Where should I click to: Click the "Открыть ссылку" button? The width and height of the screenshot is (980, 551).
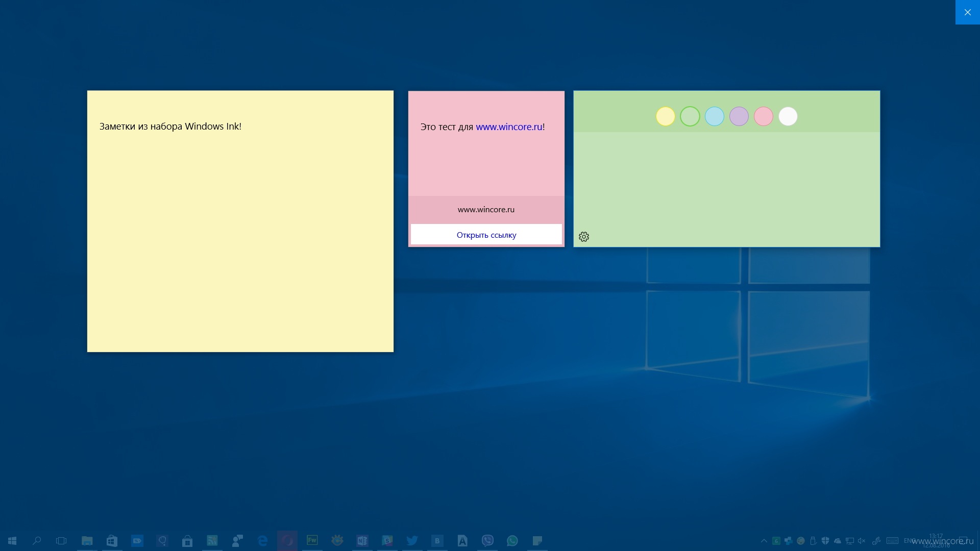click(486, 235)
